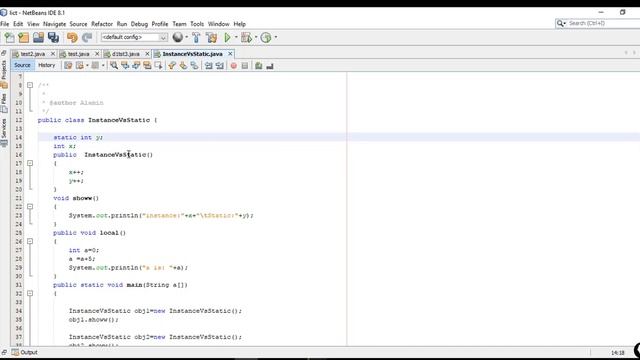
Task: Click the Clean and Build icon
Action: tap(211, 38)
